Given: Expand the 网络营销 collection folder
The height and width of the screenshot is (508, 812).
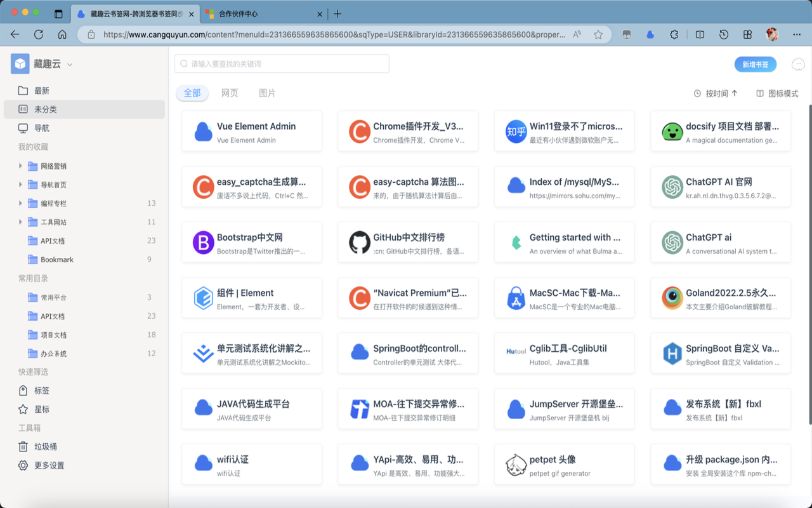Looking at the screenshot, I should pyautogui.click(x=22, y=166).
